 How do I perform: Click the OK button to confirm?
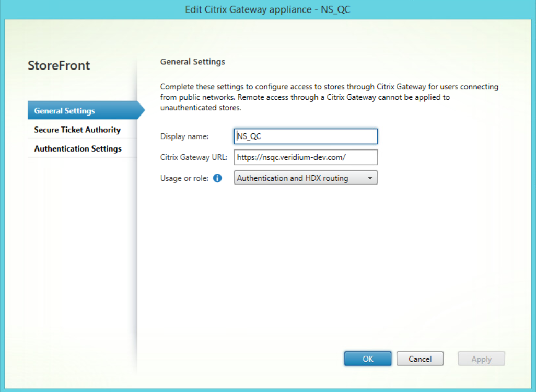click(x=367, y=359)
